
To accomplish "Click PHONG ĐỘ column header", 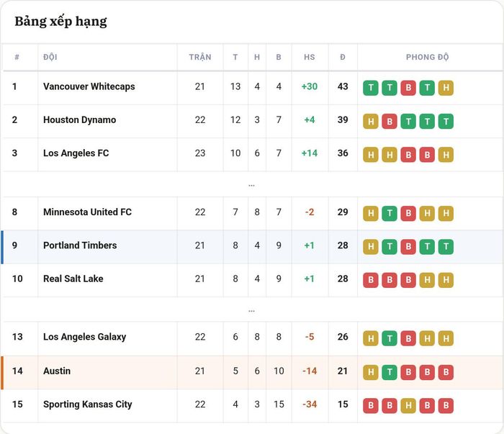I will tap(427, 57).
